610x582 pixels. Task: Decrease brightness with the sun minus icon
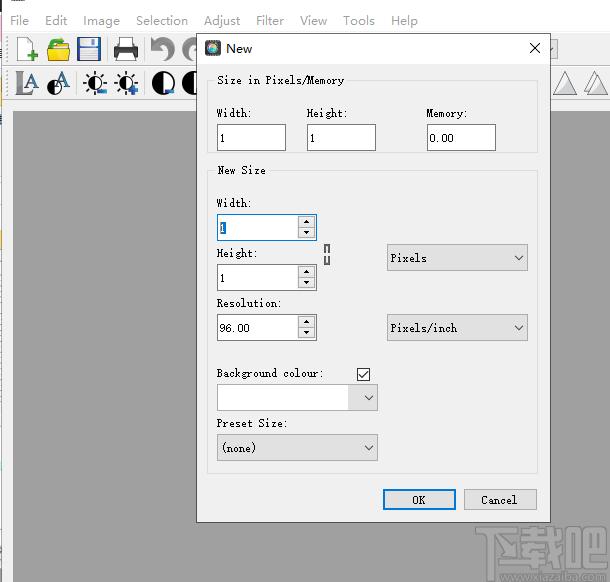tap(95, 83)
